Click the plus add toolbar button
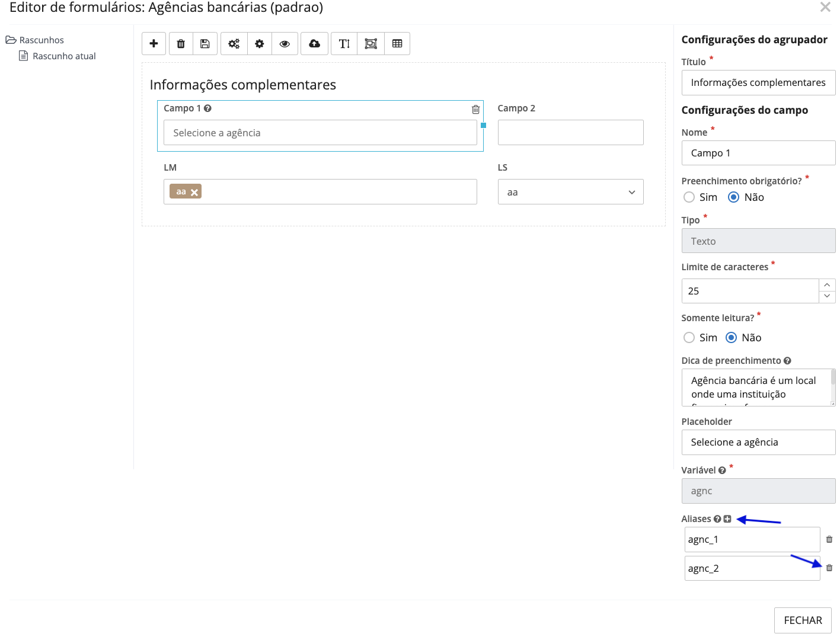Viewport: 840px width, 637px height. (154, 43)
